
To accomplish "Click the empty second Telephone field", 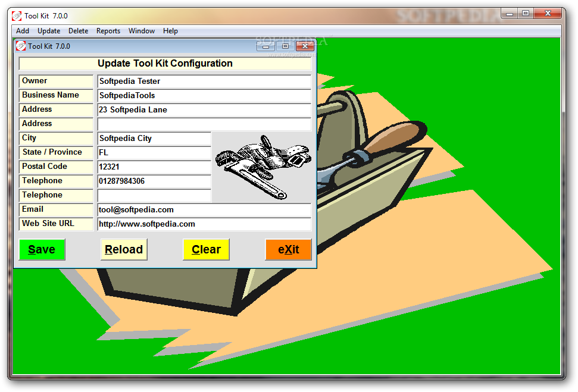I will click(x=154, y=195).
